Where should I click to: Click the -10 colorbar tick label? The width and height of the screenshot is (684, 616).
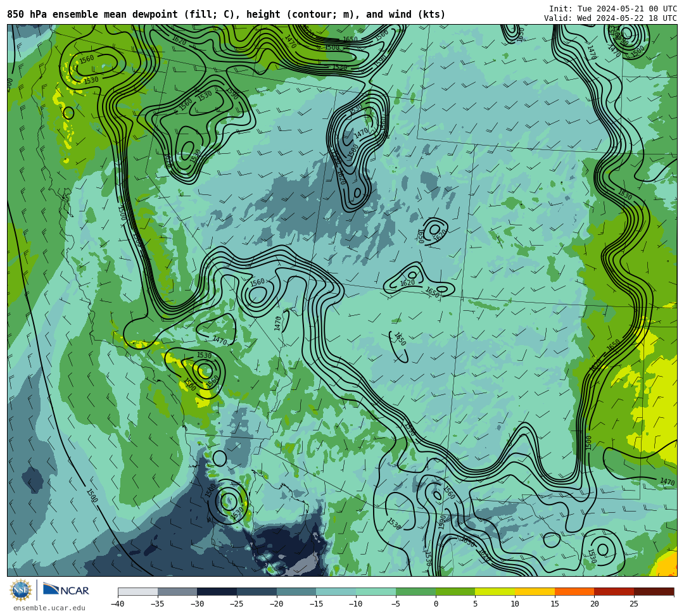(x=356, y=604)
